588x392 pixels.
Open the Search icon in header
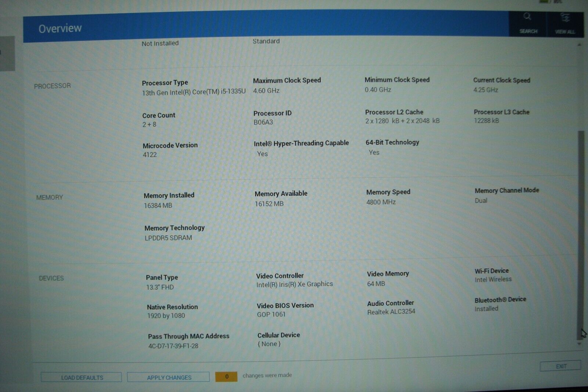(x=528, y=23)
